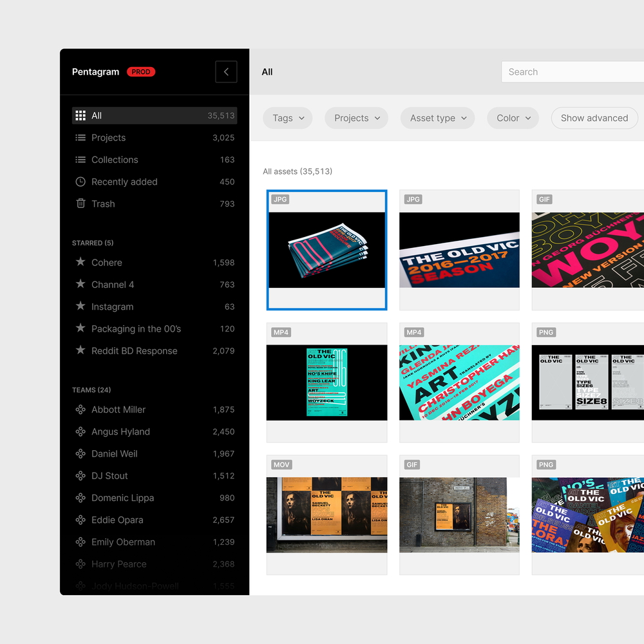This screenshot has width=644, height=644.
Task: Click the team icon beside Eddie Opara
Action: tap(80, 520)
